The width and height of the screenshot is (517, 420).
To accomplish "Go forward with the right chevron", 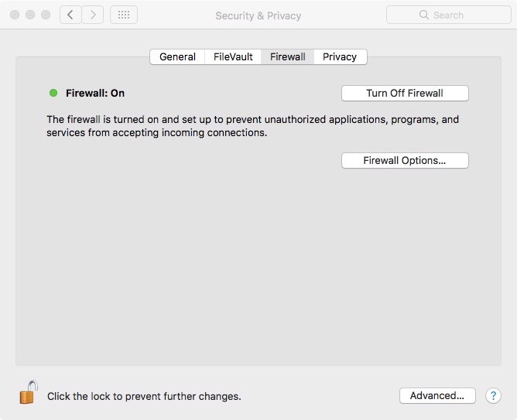I will pos(93,15).
